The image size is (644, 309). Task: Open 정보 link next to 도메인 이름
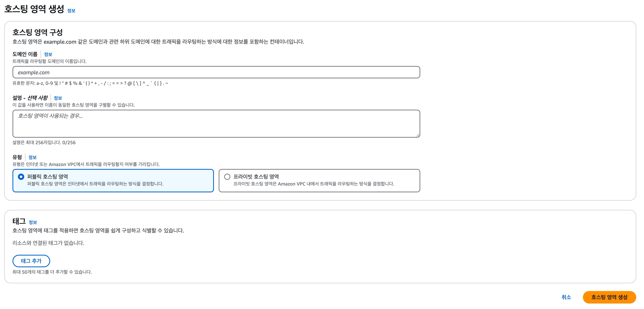point(48,54)
